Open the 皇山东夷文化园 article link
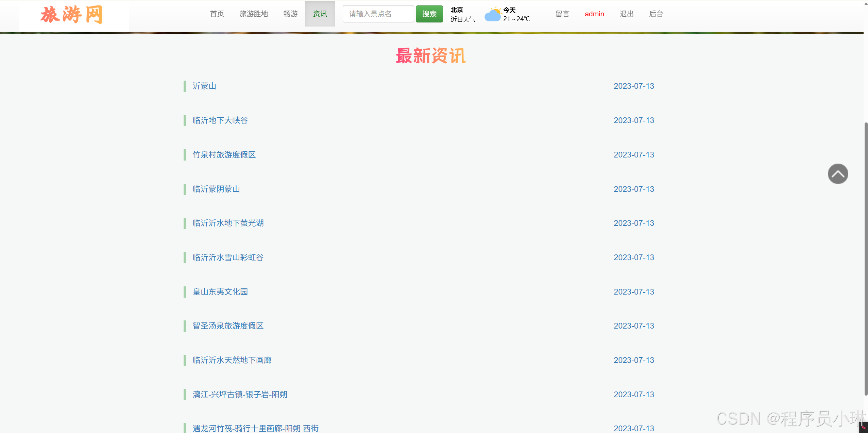The height and width of the screenshot is (433, 868). point(220,292)
